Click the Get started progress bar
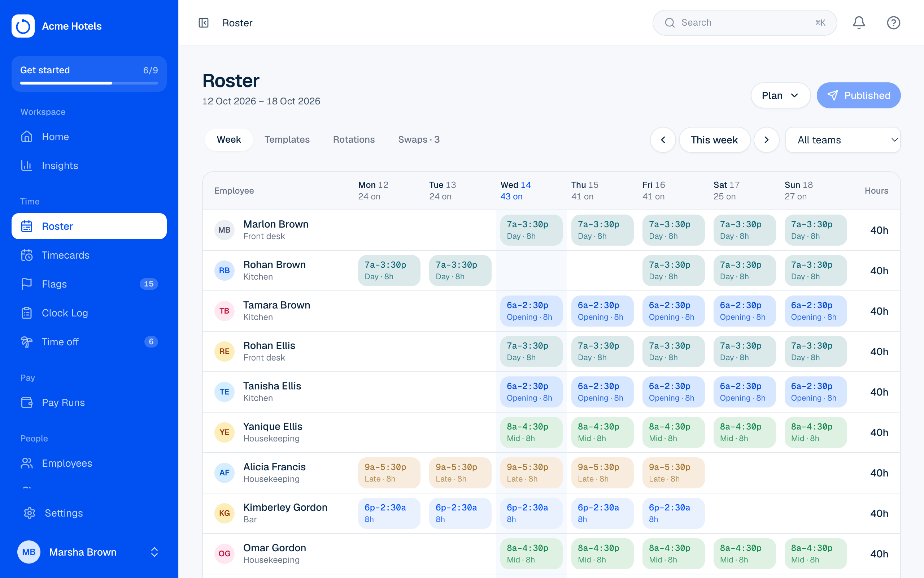 click(89, 83)
